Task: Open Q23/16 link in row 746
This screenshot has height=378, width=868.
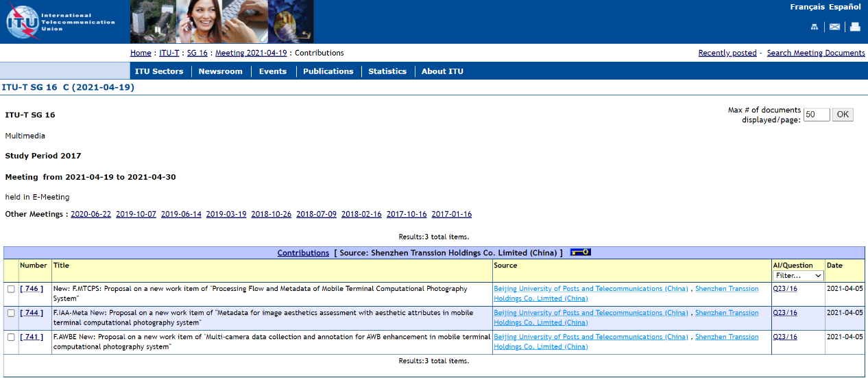Action: tap(785, 289)
